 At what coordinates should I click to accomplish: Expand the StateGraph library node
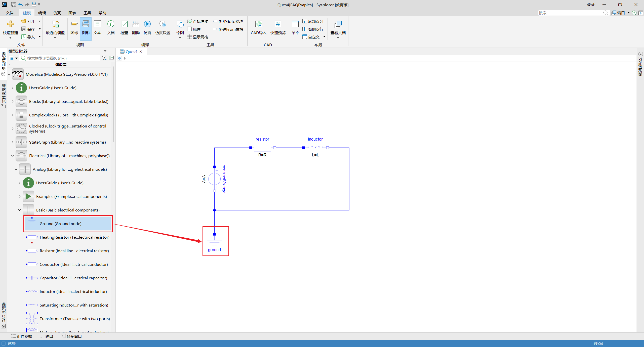tap(13, 142)
